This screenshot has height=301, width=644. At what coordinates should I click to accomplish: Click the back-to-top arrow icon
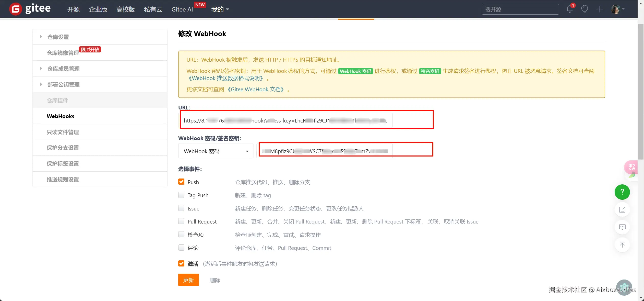coord(622,245)
